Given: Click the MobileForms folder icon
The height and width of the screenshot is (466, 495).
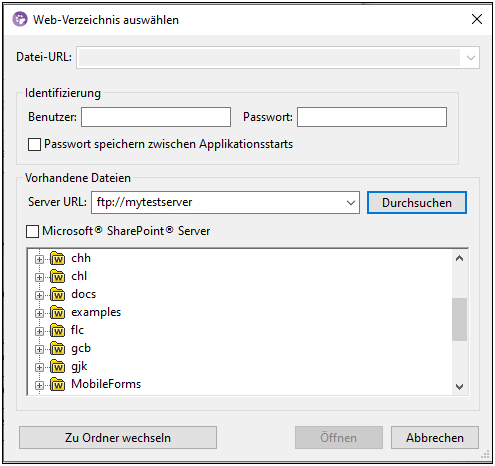Looking at the screenshot, I should 57,384.
